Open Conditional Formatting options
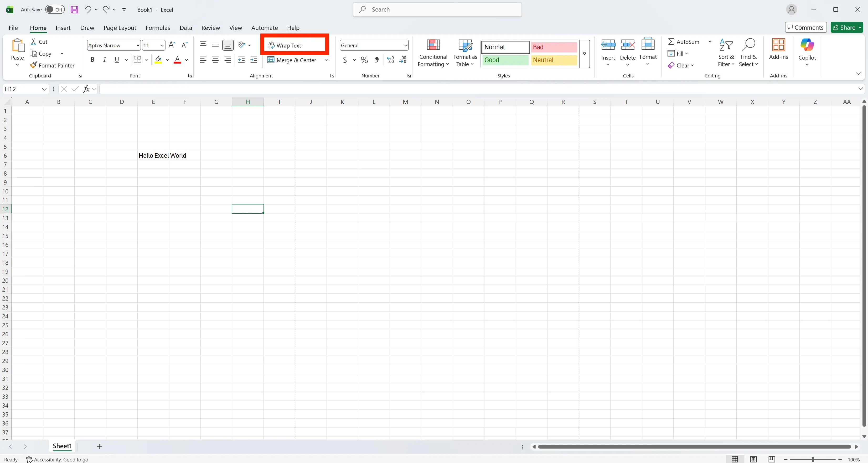 (433, 53)
